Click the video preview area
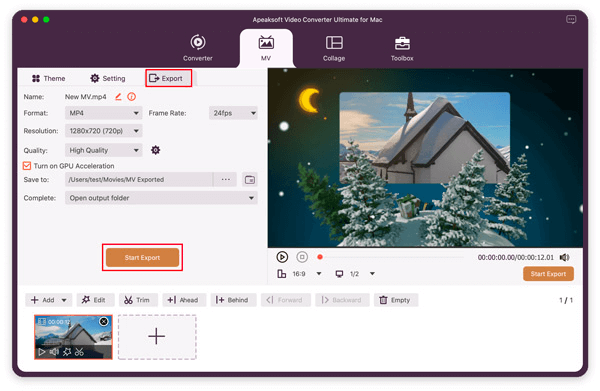This screenshot has height=391, width=600. coord(425,158)
